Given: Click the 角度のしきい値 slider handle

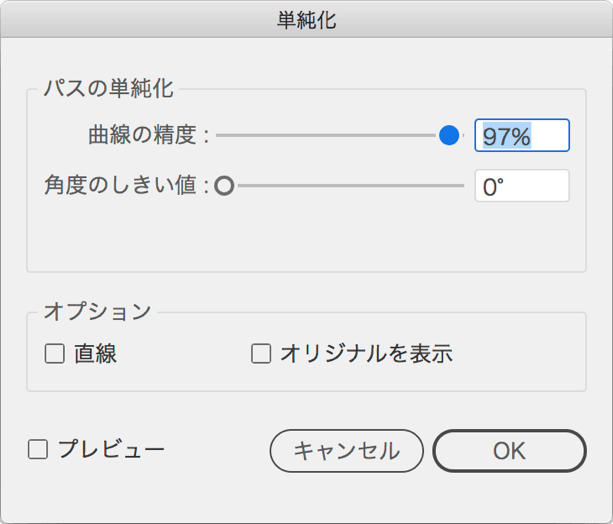Looking at the screenshot, I should [224, 186].
